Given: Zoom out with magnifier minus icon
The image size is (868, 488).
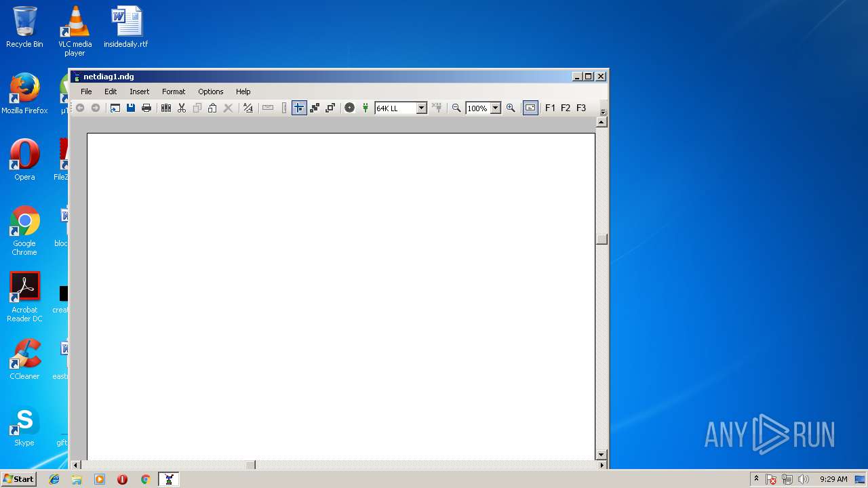Looking at the screenshot, I should click(x=456, y=108).
